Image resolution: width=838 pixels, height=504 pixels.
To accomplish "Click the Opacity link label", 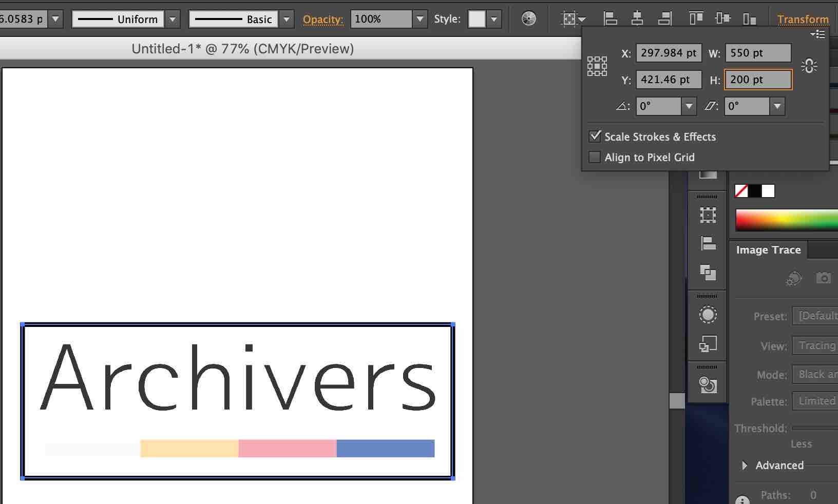I will pos(322,20).
